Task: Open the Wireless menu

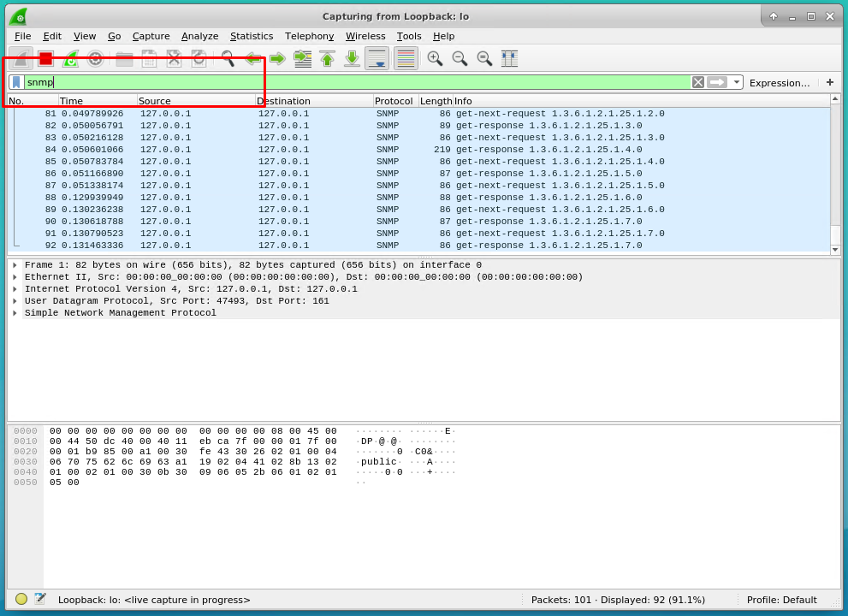Action: 365,36
